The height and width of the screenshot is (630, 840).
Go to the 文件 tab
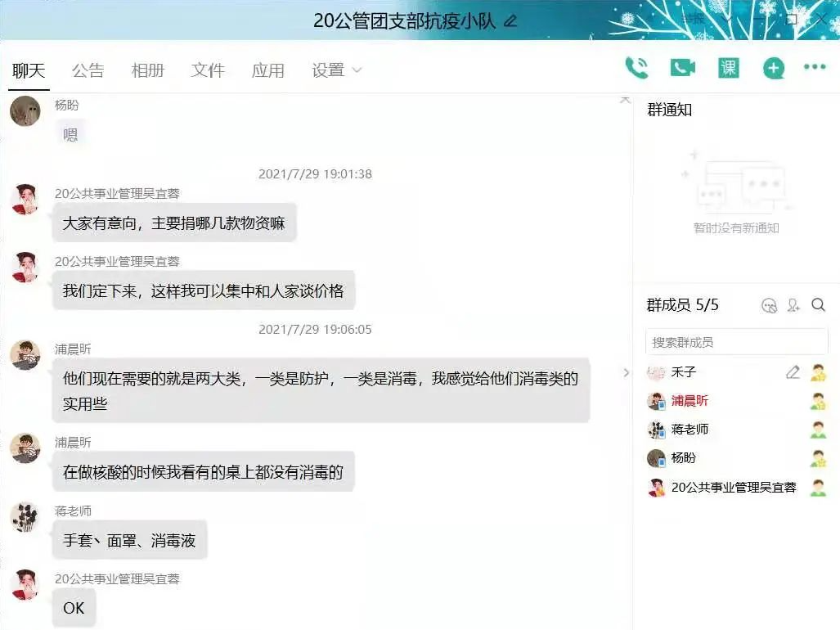pos(208,70)
